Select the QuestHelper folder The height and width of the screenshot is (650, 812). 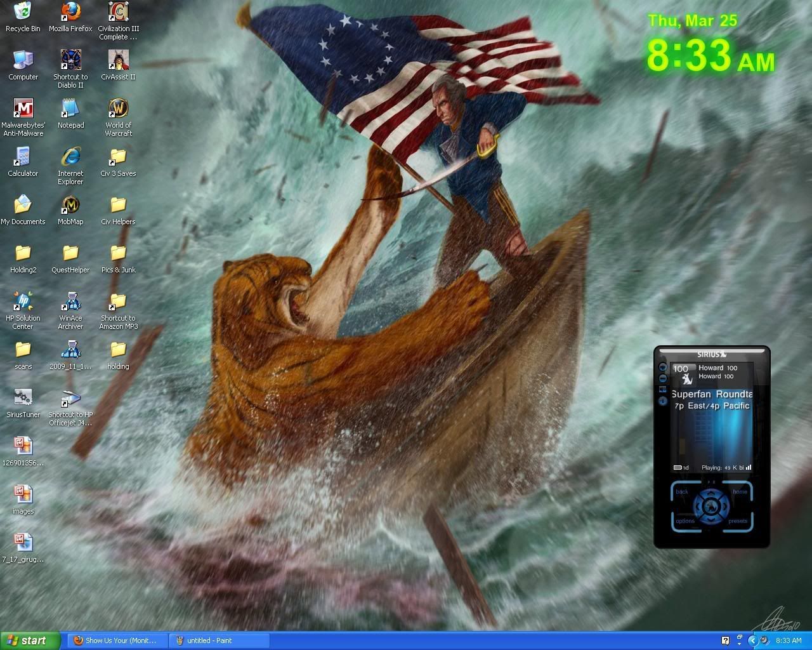(70, 258)
